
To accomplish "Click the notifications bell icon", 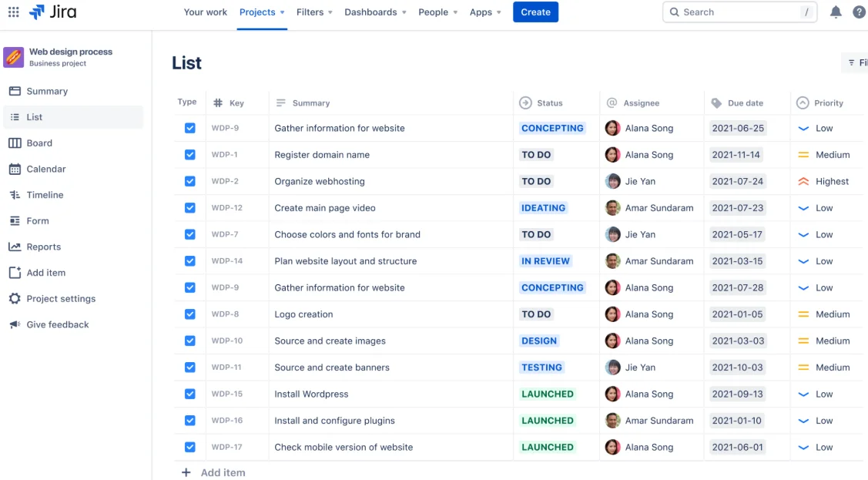I will [x=836, y=12].
